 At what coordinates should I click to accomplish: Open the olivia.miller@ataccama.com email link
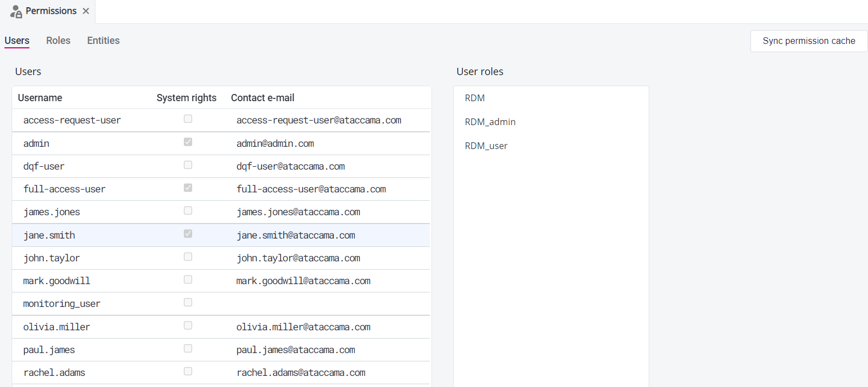(x=303, y=326)
